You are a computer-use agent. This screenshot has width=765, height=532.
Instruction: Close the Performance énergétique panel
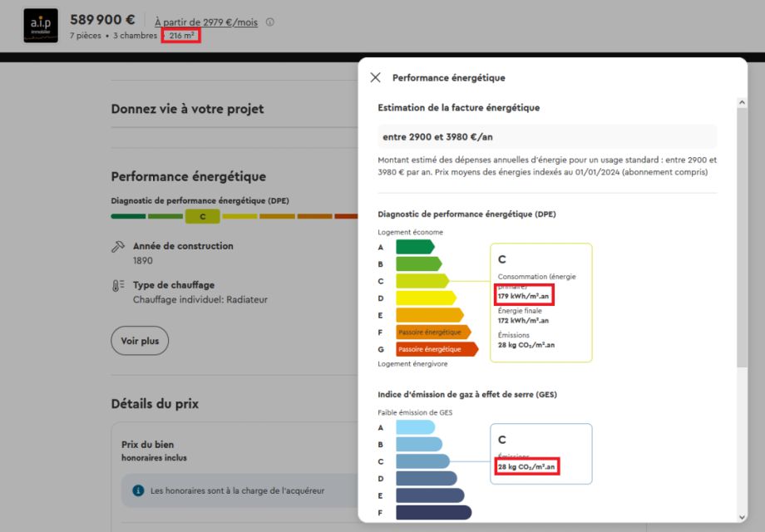(375, 77)
